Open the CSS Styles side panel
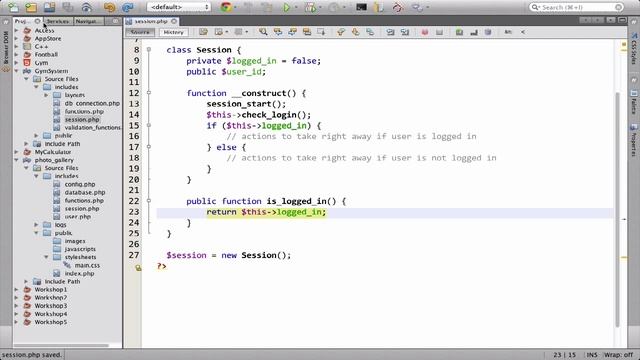This screenshot has width=640, height=360. click(x=633, y=49)
